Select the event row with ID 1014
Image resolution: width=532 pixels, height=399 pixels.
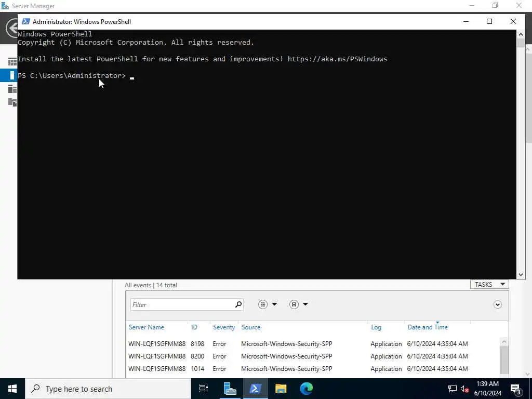click(312, 369)
